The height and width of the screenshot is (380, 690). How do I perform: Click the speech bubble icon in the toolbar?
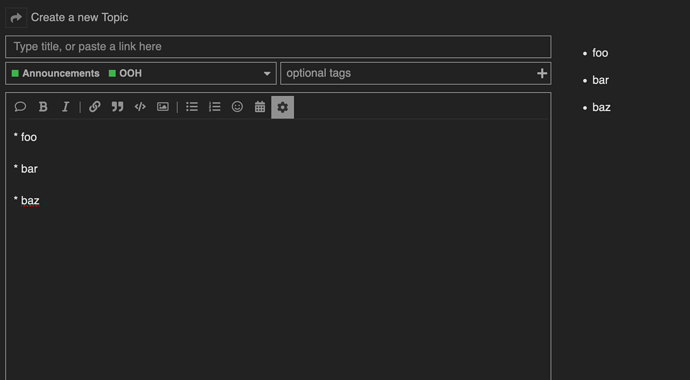click(20, 107)
